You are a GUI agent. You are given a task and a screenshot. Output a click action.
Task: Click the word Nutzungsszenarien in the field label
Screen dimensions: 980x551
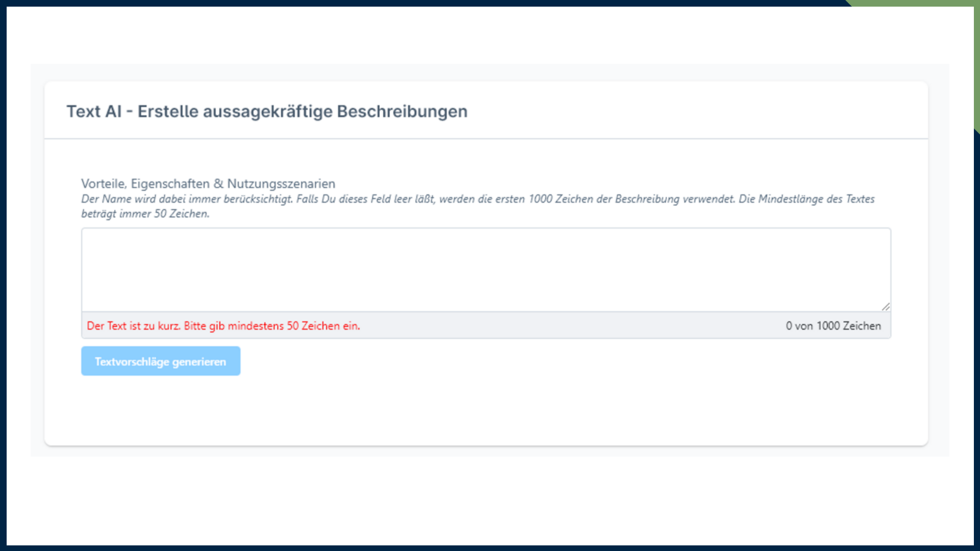[x=281, y=184]
